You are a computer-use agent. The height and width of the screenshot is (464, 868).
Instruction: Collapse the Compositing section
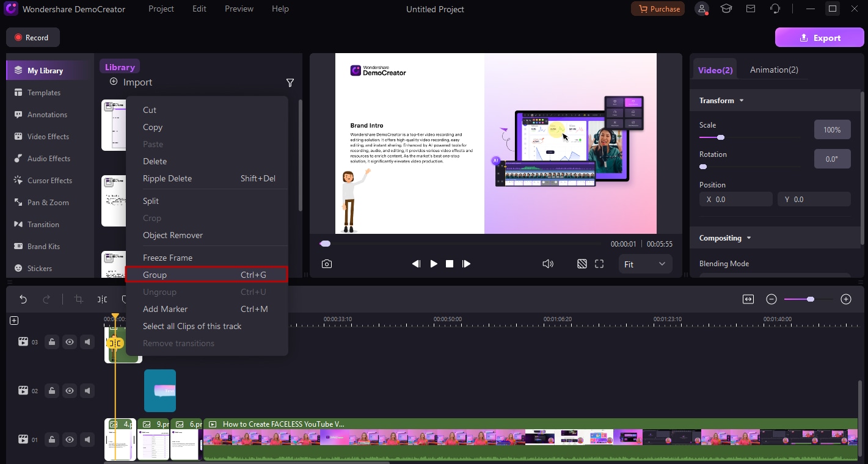(x=749, y=238)
